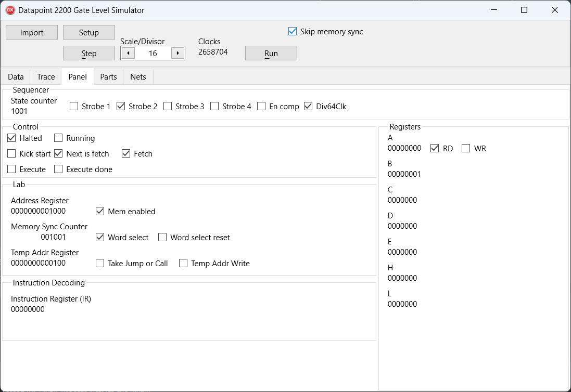Click the register C label
571x392 pixels.
click(x=390, y=190)
